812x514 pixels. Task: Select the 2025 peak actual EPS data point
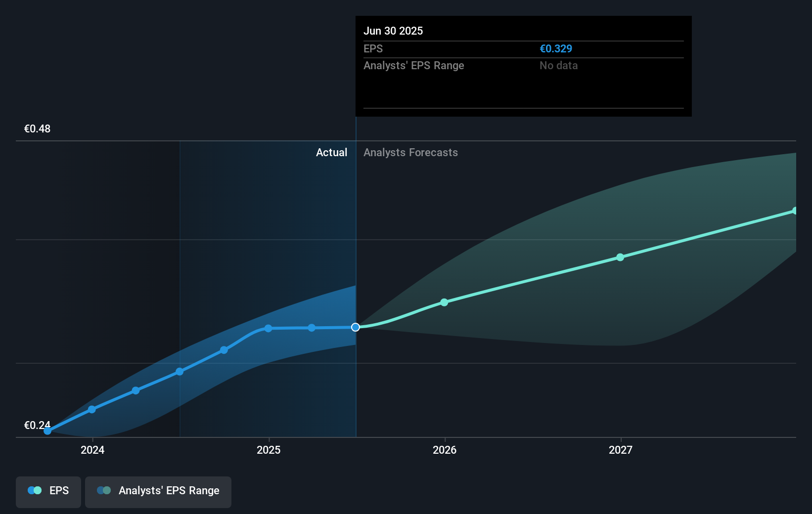pyautogui.click(x=268, y=328)
